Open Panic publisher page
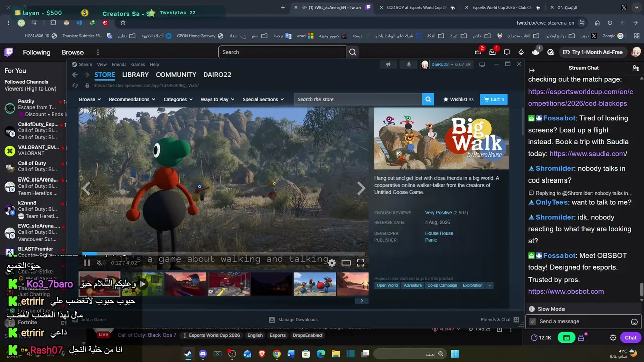Screen dimensions: 644x362 click(431, 240)
